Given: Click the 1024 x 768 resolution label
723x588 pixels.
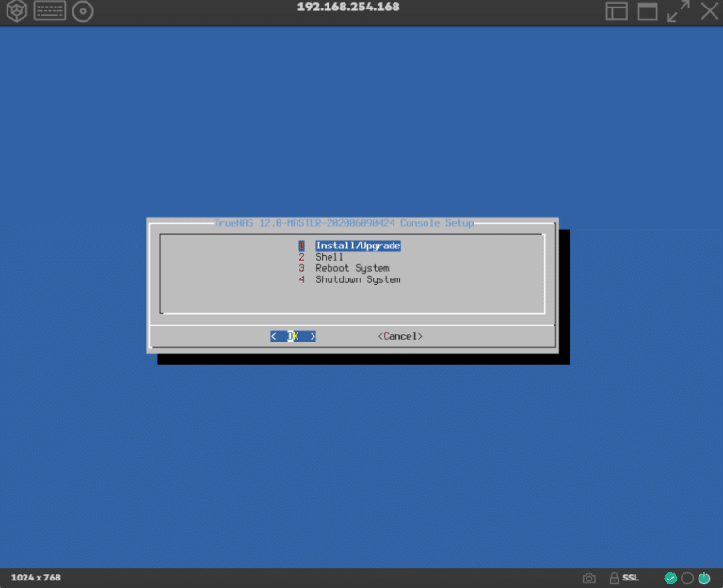Looking at the screenshot, I should coord(36,578).
